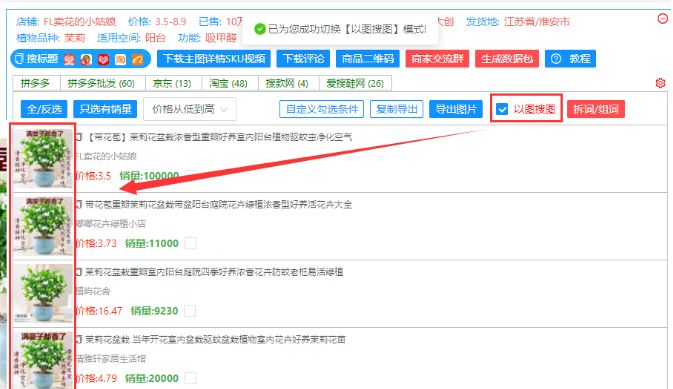Check the box for price 3.5 item
673x389 pixels.
191,176
